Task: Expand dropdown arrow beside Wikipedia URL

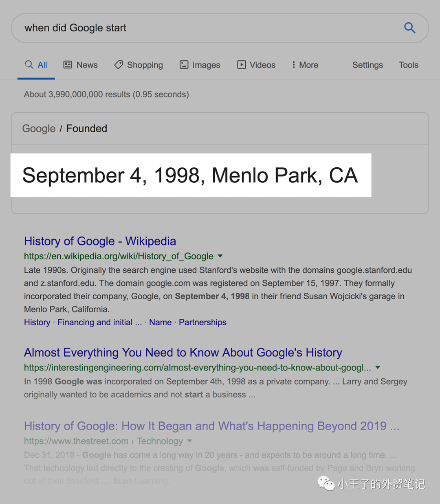Action: [220, 256]
